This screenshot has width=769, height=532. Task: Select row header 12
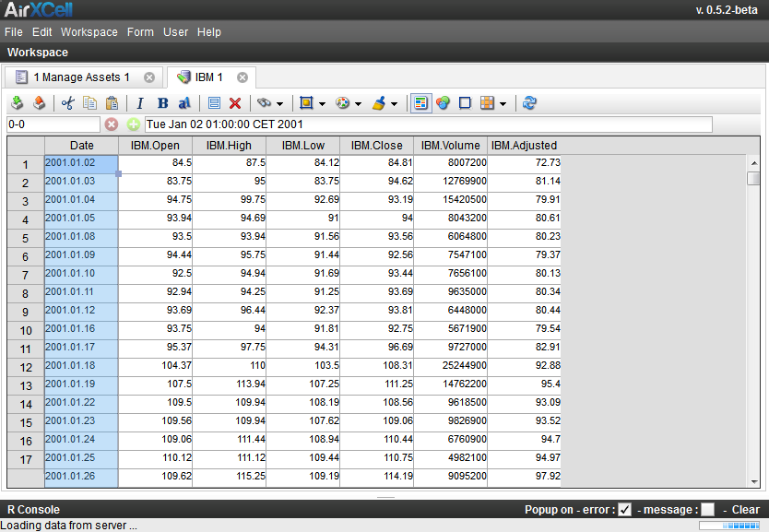tap(26, 367)
